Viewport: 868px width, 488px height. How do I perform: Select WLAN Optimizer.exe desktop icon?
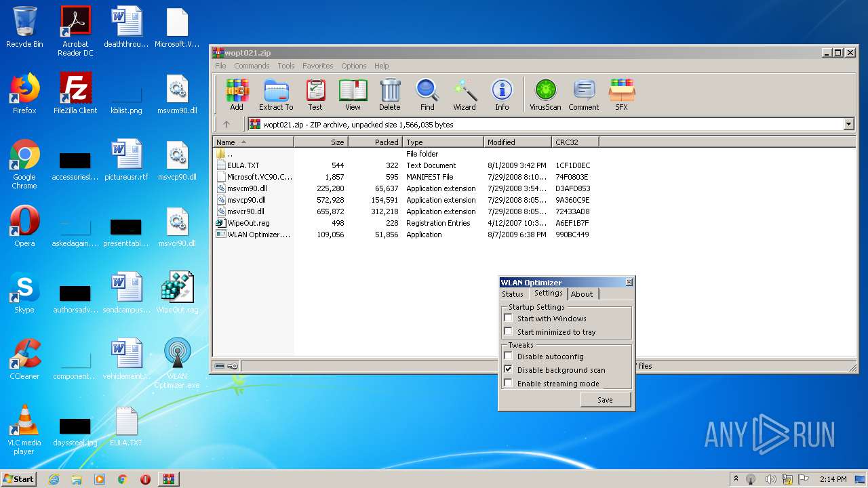tap(177, 363)
